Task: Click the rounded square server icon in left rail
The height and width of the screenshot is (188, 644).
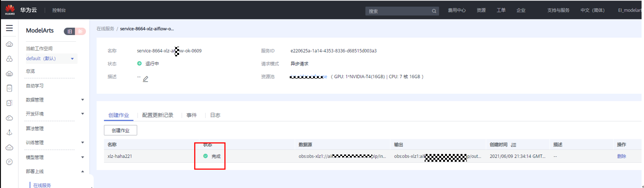Action: [9, 88]
